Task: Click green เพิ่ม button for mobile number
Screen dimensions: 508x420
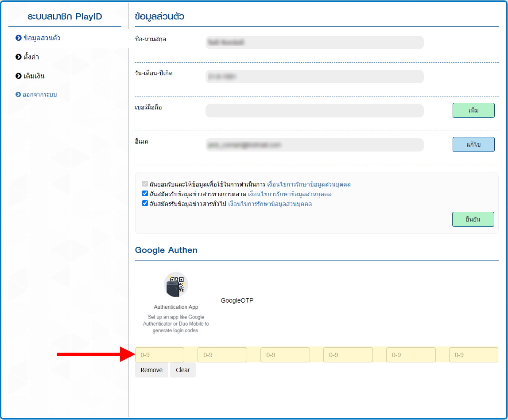Action: click(473, 110)
